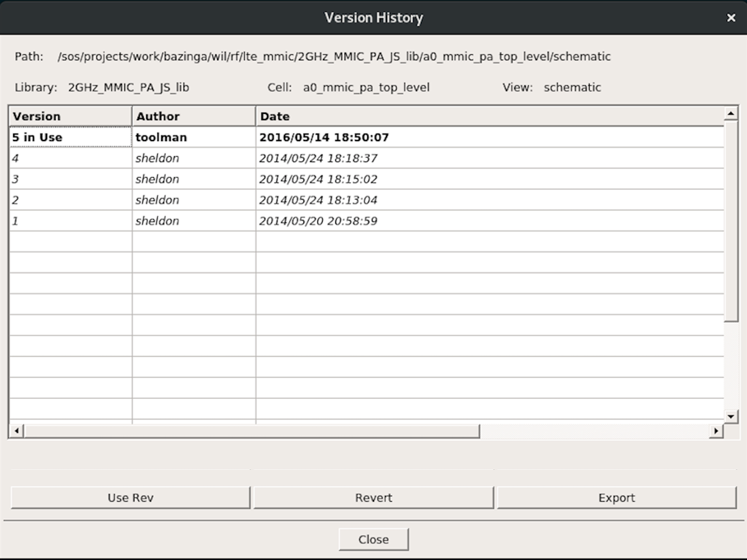Close the Version History dialog with X
The height and width of the screenshot is (560, 747).
pos(731,17)
